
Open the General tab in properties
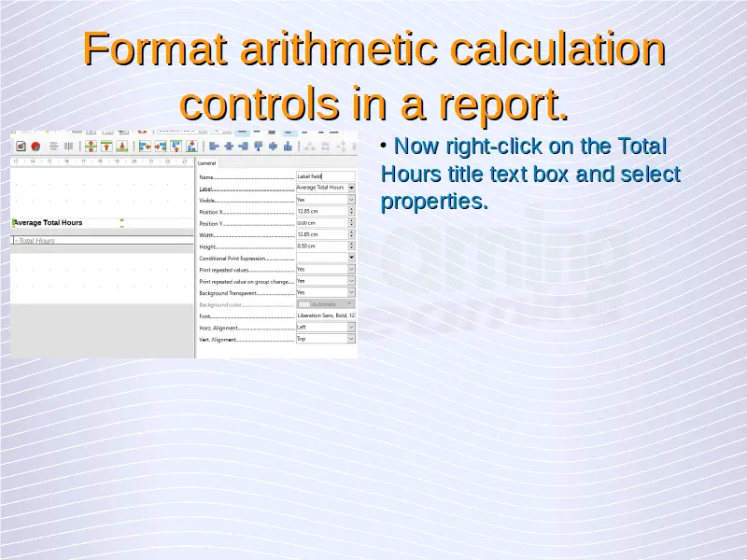click(x=206, y=162)
